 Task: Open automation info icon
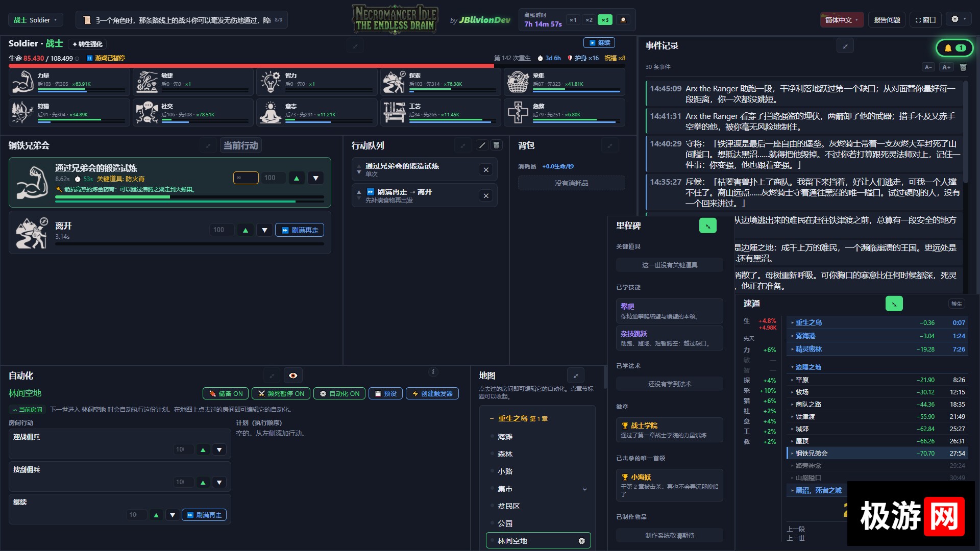pyautogui.click(x=433, y=372)
